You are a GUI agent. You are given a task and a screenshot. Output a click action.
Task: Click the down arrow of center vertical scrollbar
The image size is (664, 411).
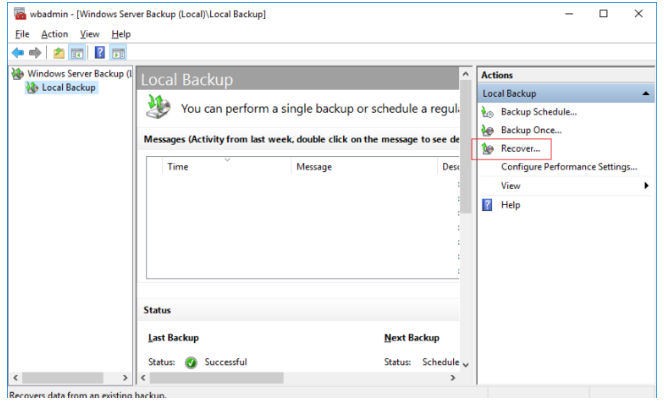465,365
